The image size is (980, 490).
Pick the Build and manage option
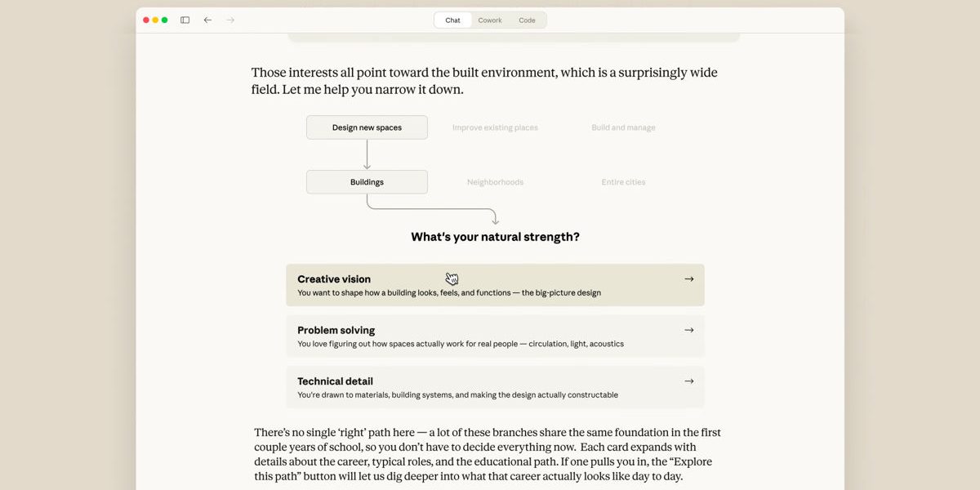click(x=623, y=127)
